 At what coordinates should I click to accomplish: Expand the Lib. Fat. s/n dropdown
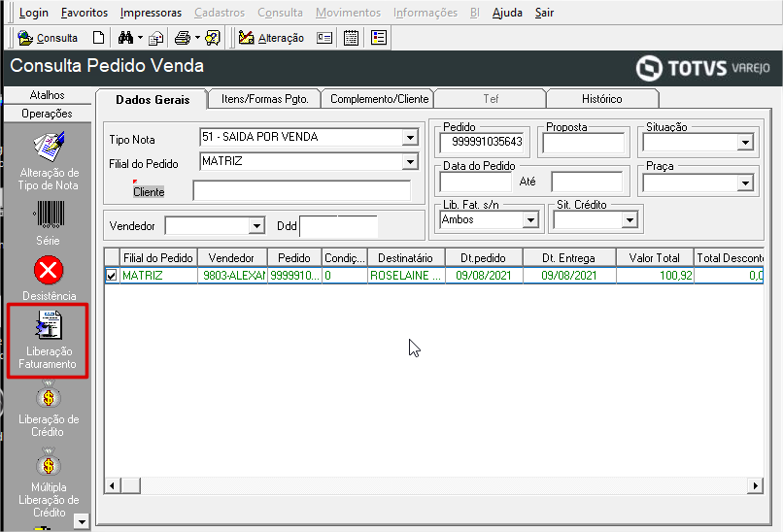530,219
